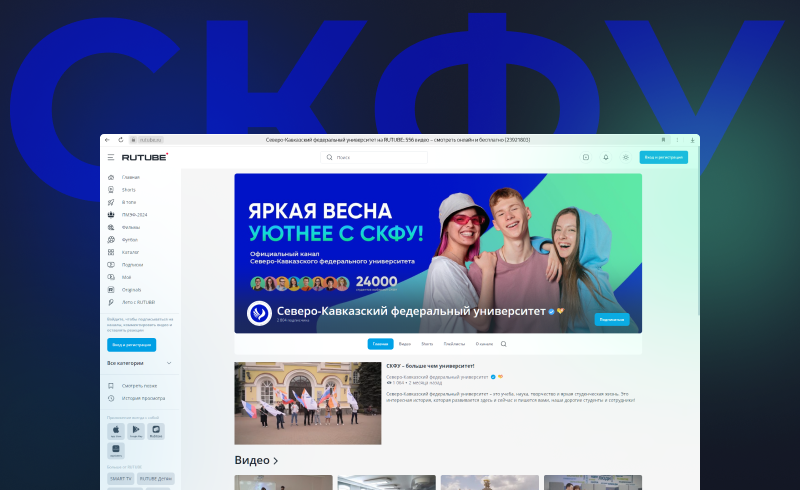This screenshot has width=800, height=490.
Task: Click the SMART TV button
Action: click(121, 479)
